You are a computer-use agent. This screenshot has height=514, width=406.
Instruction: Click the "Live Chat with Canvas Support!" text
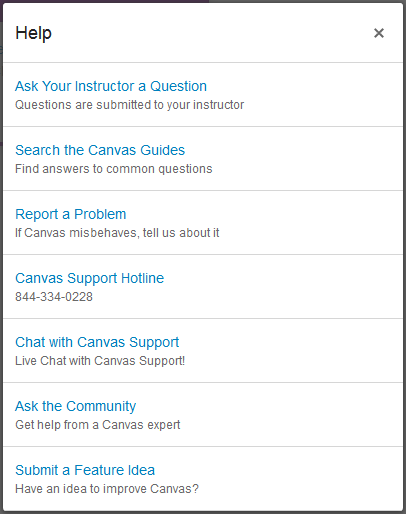[100, 361]
